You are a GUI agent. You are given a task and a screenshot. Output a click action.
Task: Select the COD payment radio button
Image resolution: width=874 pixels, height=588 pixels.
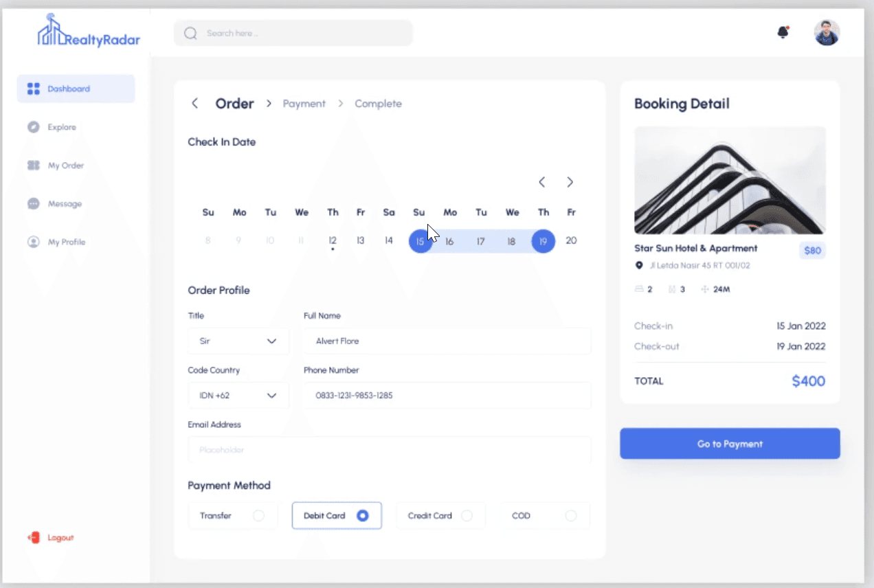pos(571,515)
